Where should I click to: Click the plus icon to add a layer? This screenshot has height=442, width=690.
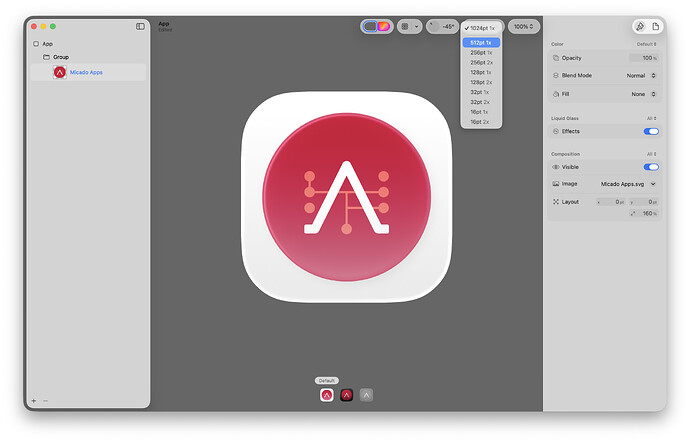click(33, 400)
